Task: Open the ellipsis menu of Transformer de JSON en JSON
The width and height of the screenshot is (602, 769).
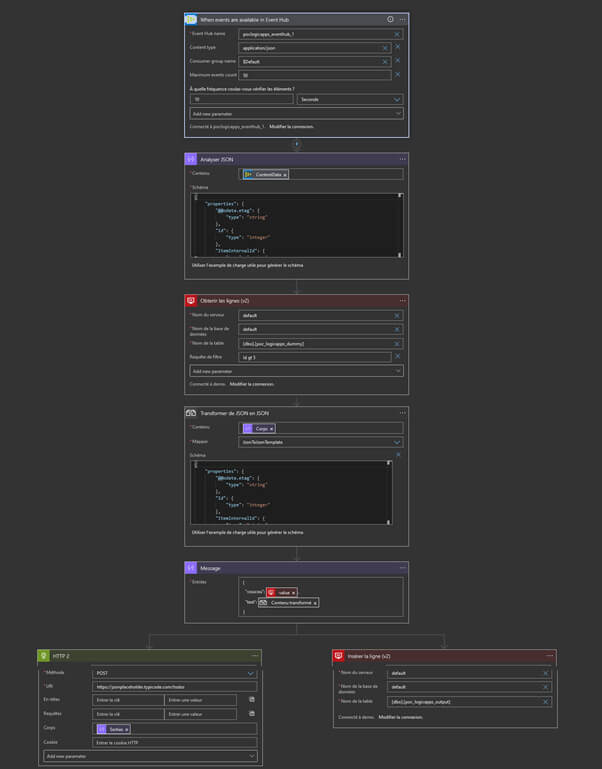Action: pyautogui.click(x=402, y=413)
